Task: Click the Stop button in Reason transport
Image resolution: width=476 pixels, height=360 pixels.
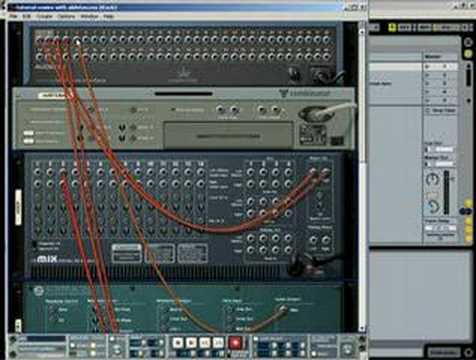Action: pos(178,342)
